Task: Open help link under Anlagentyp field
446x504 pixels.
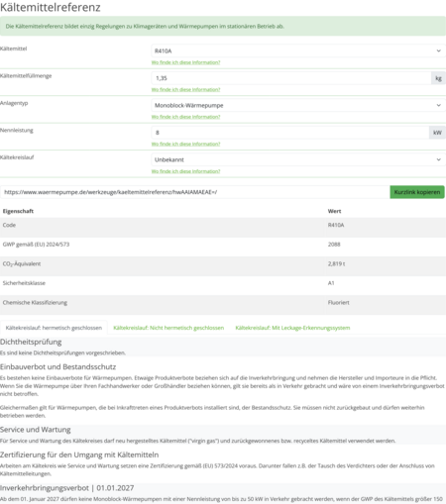Action: (x=185, y=117)
